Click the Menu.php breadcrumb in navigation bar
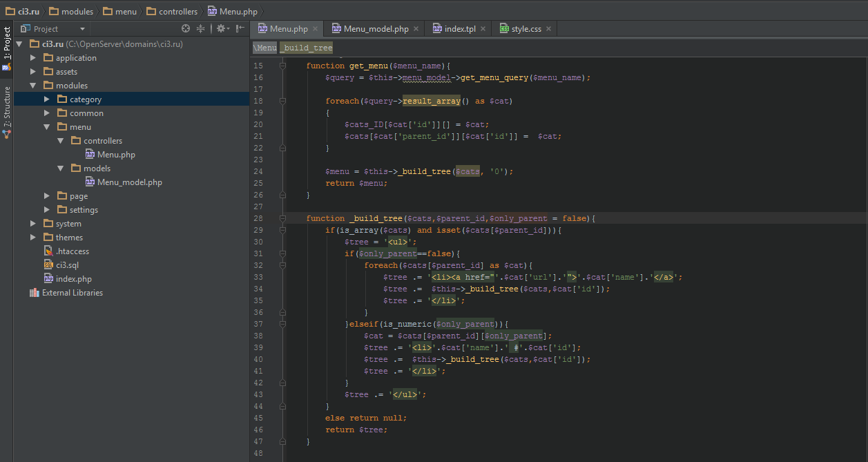The height and width of the screenshot is (462, 868). point(233,11)
